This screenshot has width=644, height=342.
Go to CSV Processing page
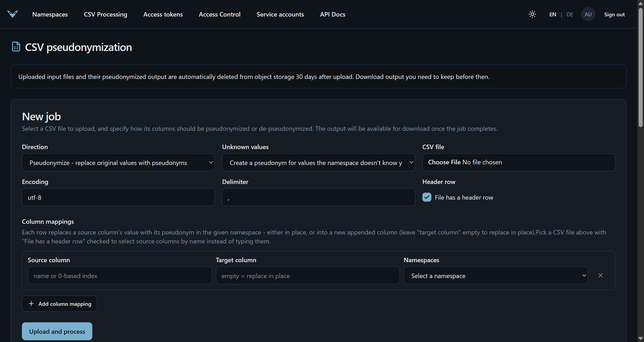106,14
